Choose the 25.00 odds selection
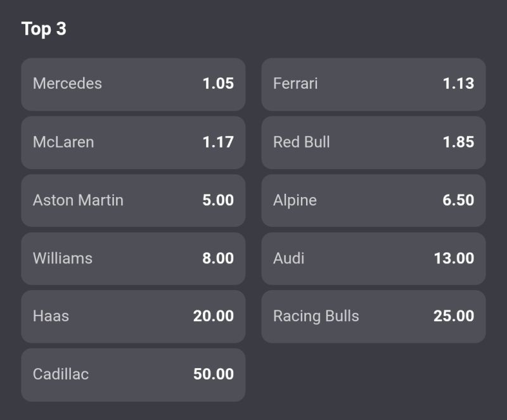This screenshot has width=507, height=420. click(x=454, y=316)
